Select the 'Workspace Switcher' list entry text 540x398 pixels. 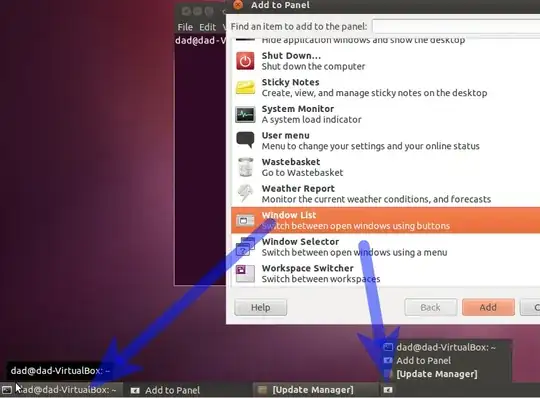308,268
